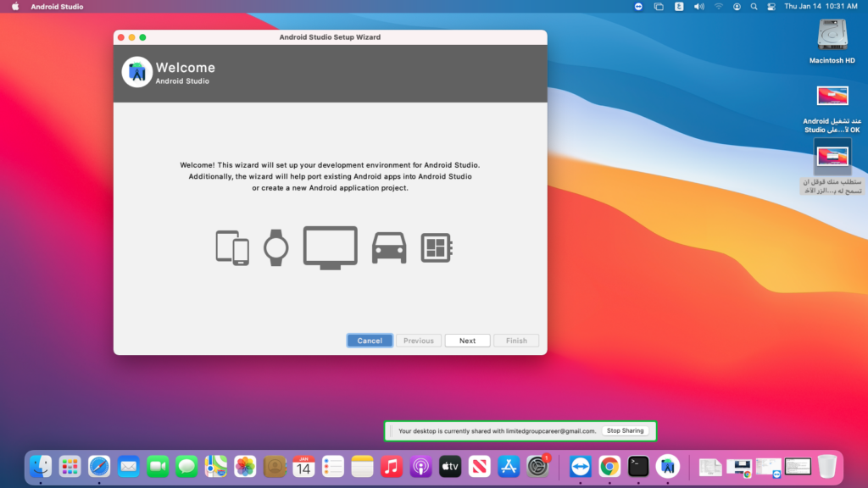Select the Macintosh HD desktop drive
Screen dimensions: 868x488
832,42
